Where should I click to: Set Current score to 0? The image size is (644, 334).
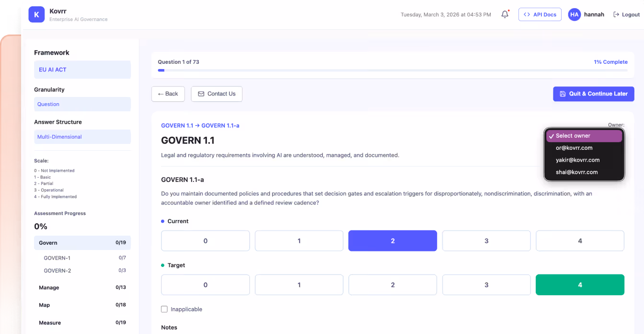click(x=206, y=241)
